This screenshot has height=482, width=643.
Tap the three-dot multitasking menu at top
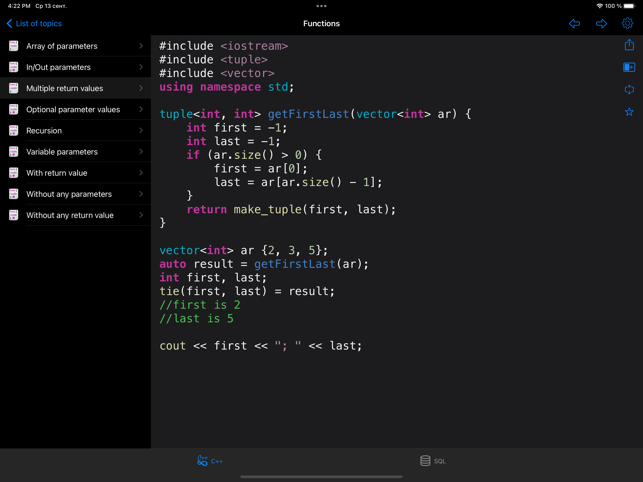[322, 6]
